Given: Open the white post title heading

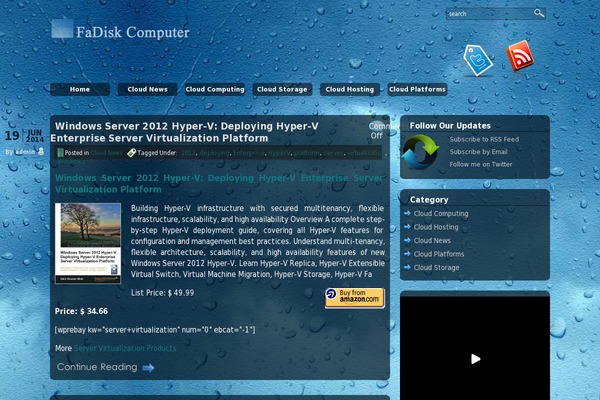Looking at the screenshot, I should [x=186, y=132].
